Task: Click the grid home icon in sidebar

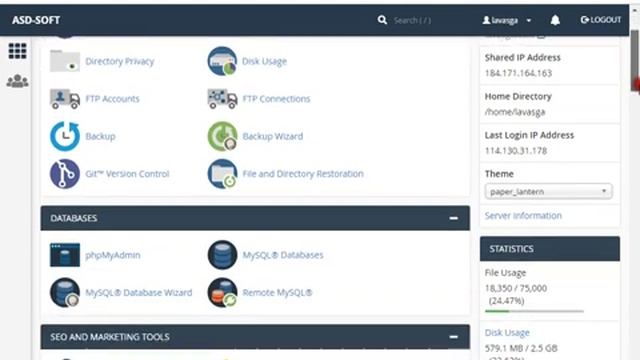Action: coord(18,51)
